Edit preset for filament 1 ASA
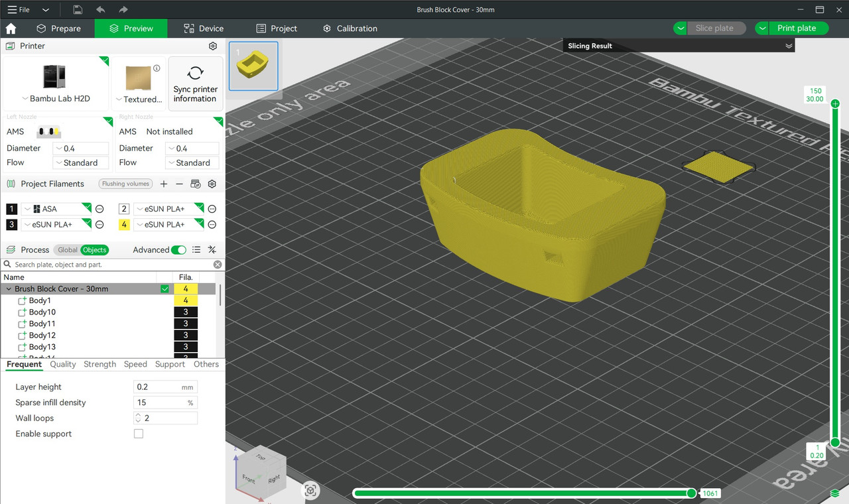Image resolution: width=849 pixels, height=504 pixels. [x=99, y=209]
